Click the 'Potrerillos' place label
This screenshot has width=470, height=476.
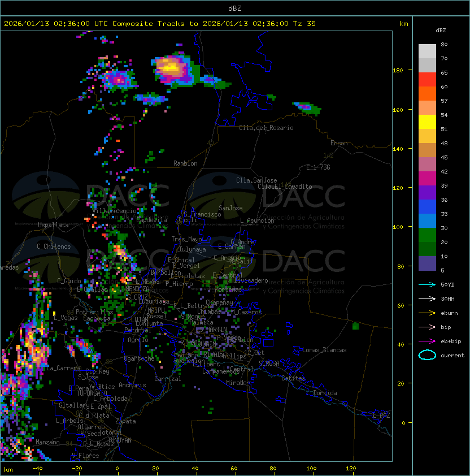tap(94, 312)
